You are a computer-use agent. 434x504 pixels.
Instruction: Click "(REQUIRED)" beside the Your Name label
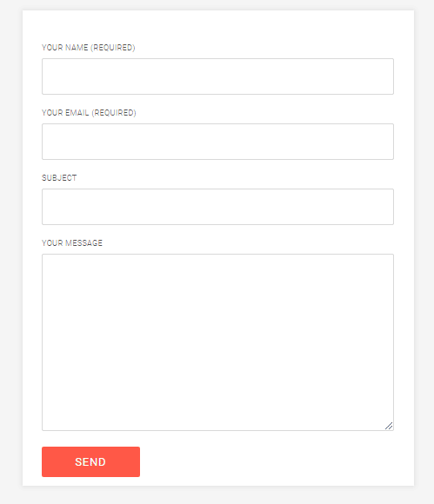113,48
